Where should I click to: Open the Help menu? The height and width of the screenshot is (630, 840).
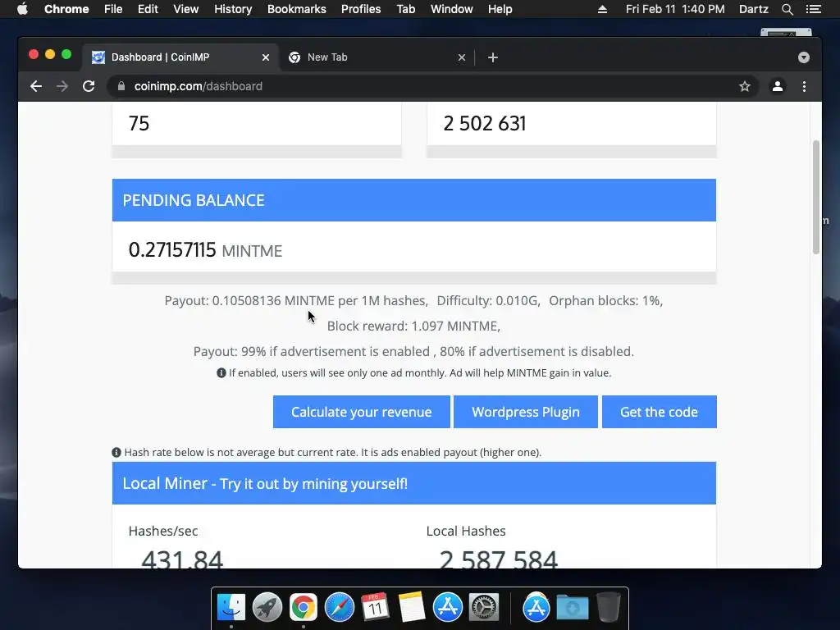(x=500, y=9)
